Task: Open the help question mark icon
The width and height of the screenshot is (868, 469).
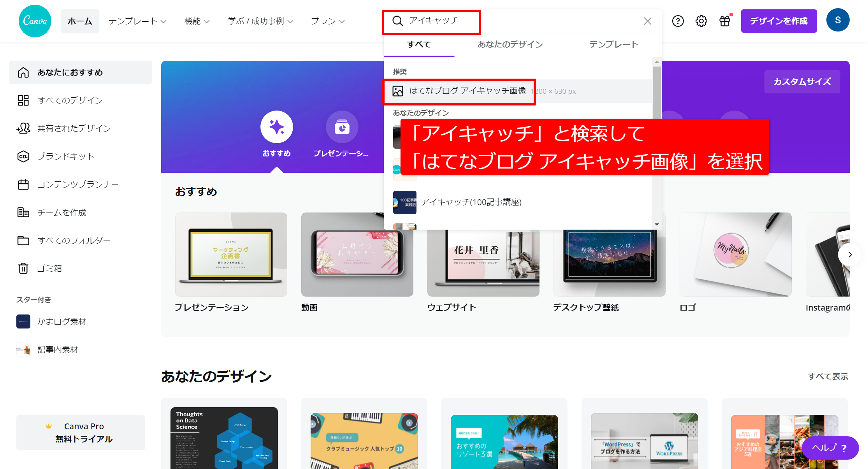Action: tap(678, 21)
